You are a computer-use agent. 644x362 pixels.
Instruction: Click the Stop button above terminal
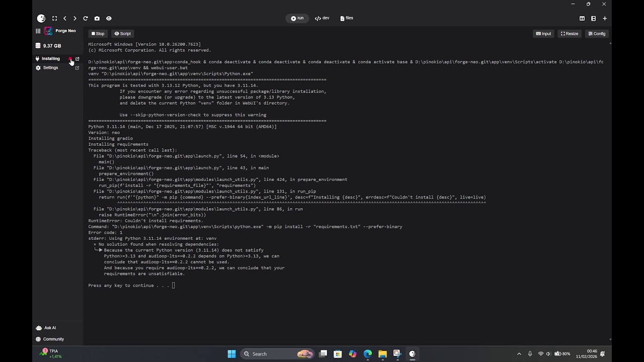[x=98, y=34]
